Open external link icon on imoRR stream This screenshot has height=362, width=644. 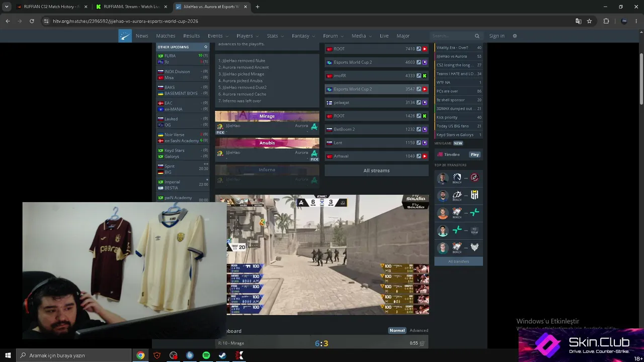(x=419, y=76)
